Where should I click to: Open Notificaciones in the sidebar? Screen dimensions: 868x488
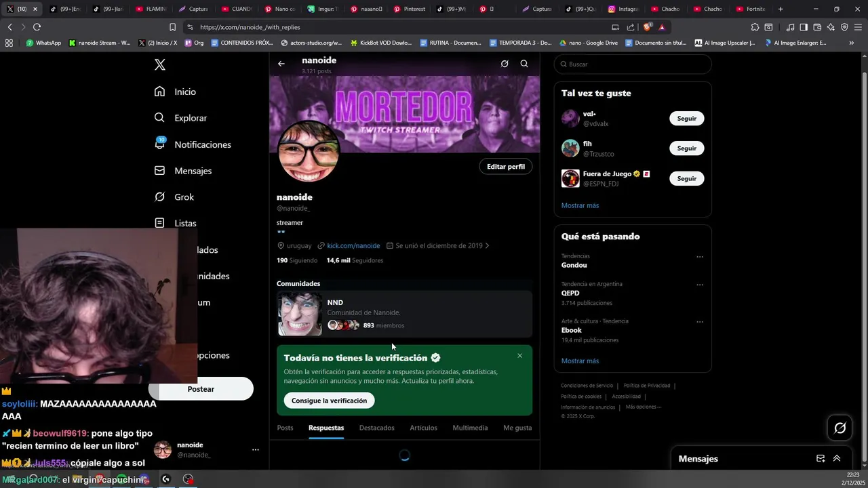(x=193, y=144)
